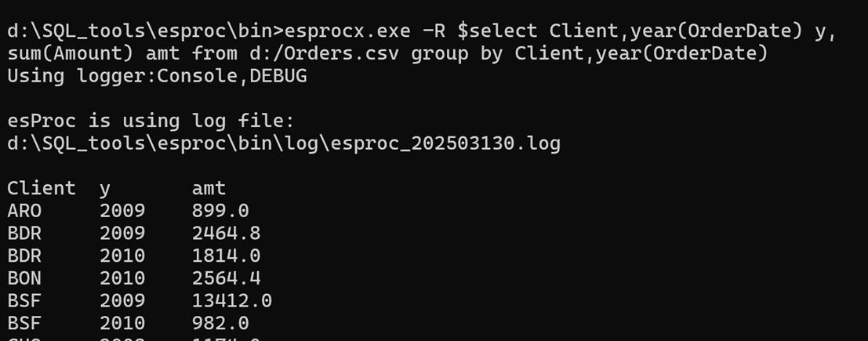The height and width of the screenshot is (341, 868).
Task: Click the 982.0 amount value
Action: (x=220, y=323)
